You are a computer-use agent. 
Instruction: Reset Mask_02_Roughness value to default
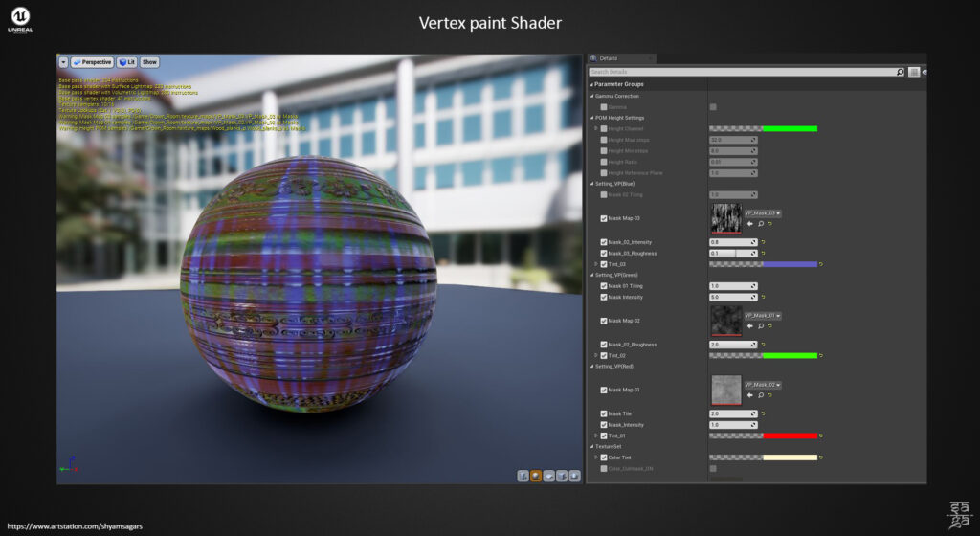click(x=763, y=345)
